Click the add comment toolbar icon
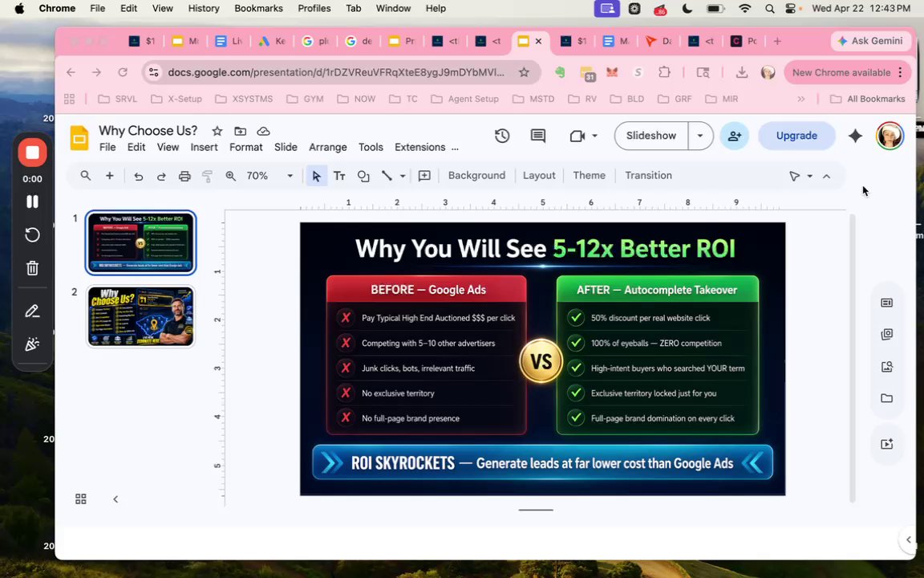The width and height of the screenshot is (924, 578). pyautogui.click(x=424, y=176)
